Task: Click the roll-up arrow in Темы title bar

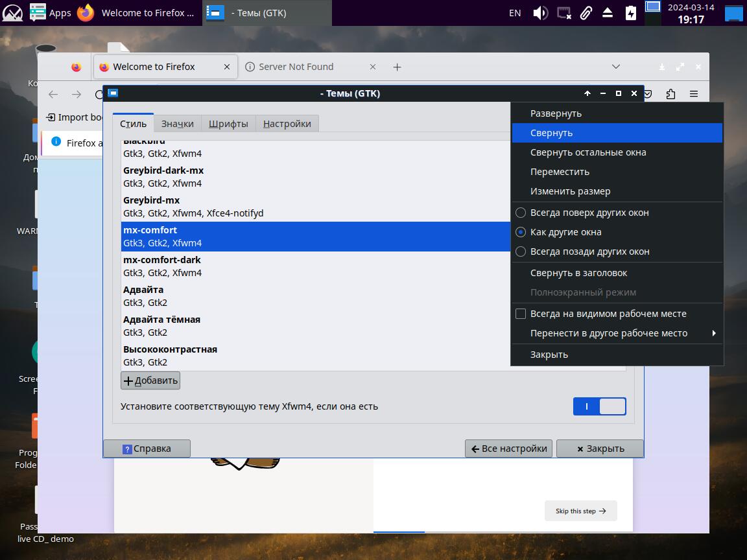Action: coord(587,93)
